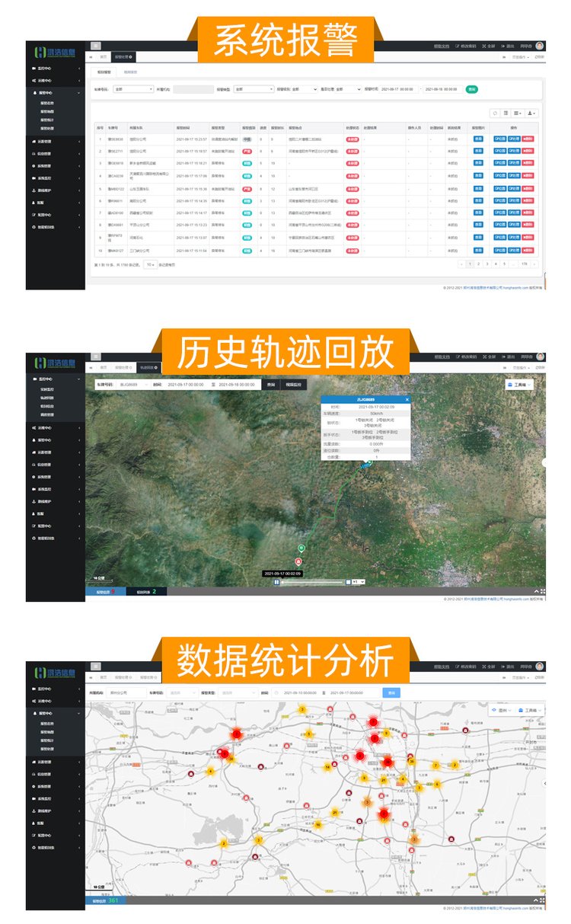571x924 pixels.
Task: Go to page 2 in the alarm table pagination
Action: tap(478, 264)
